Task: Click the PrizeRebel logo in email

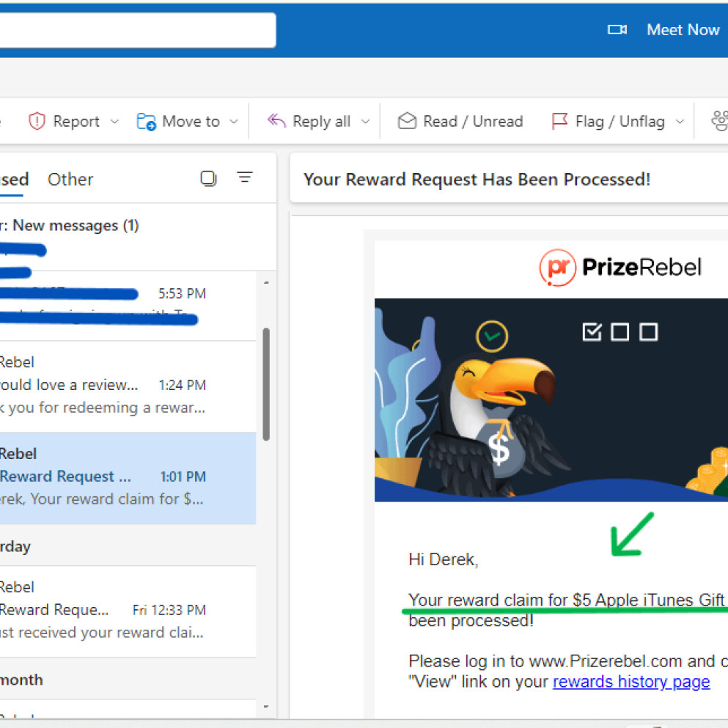Action: tap(619, 268)
